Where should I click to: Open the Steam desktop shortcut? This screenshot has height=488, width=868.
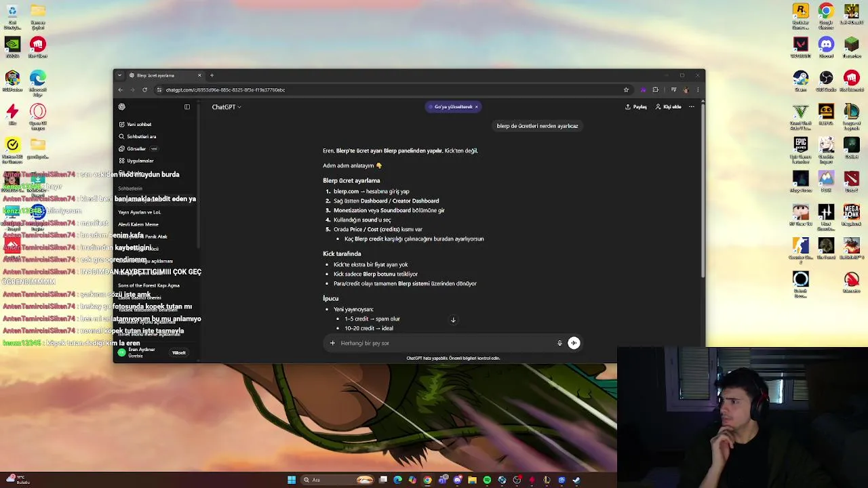tap(801, 81)
